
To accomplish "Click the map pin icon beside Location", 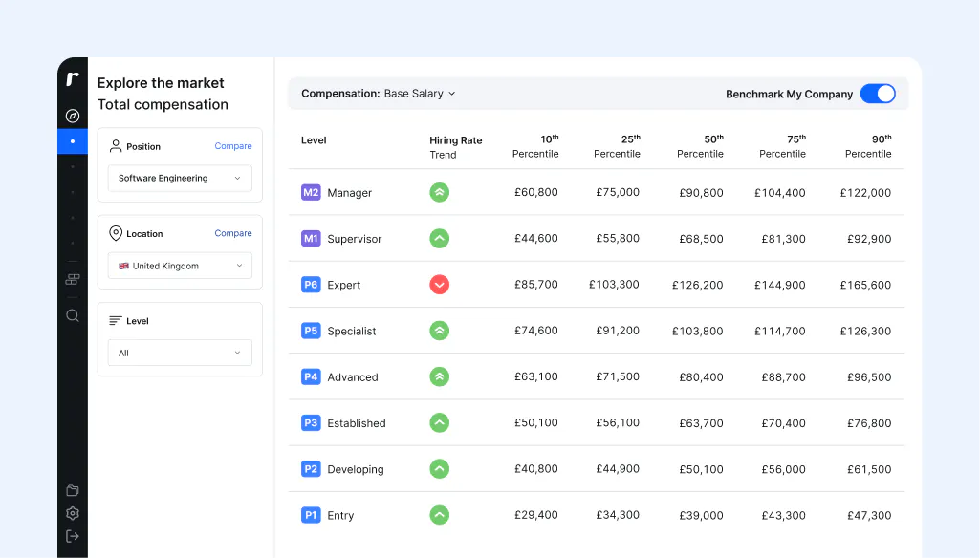I will coord(116,233).
